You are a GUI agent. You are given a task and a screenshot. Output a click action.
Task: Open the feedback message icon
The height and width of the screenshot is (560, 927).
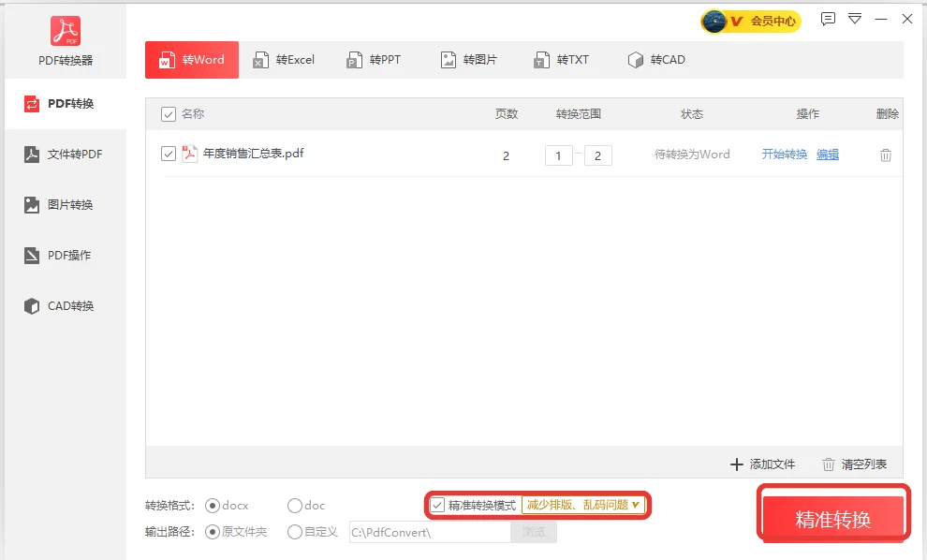click(x=828, y=19)
